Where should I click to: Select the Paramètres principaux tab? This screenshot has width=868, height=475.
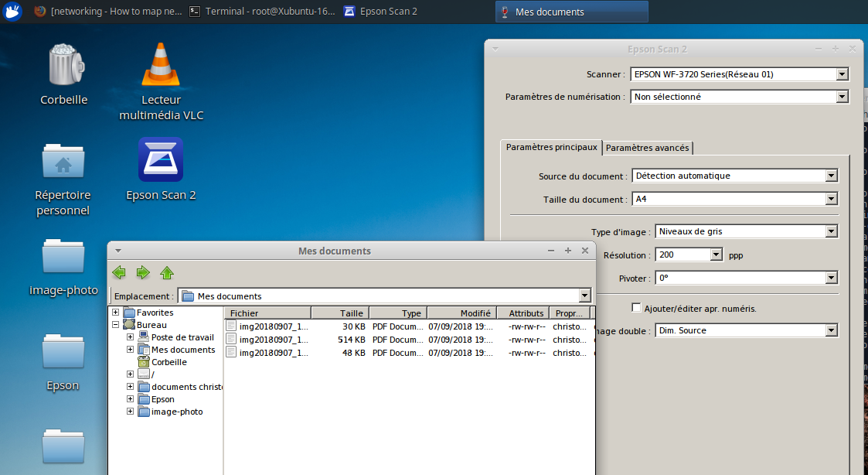[x=551, y=147]
